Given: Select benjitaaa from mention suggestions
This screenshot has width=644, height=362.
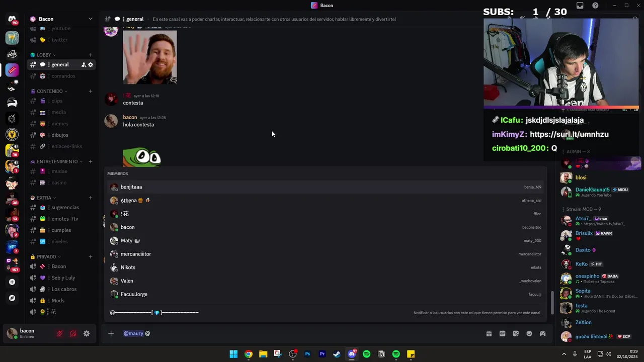Looking at the screenshot, I should point(326,187).
